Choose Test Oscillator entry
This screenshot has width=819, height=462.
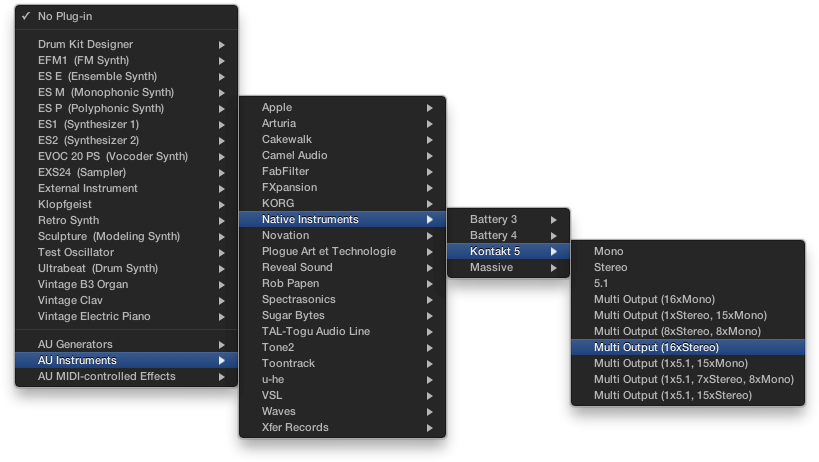pyautogui.click(x=126, y=253)
